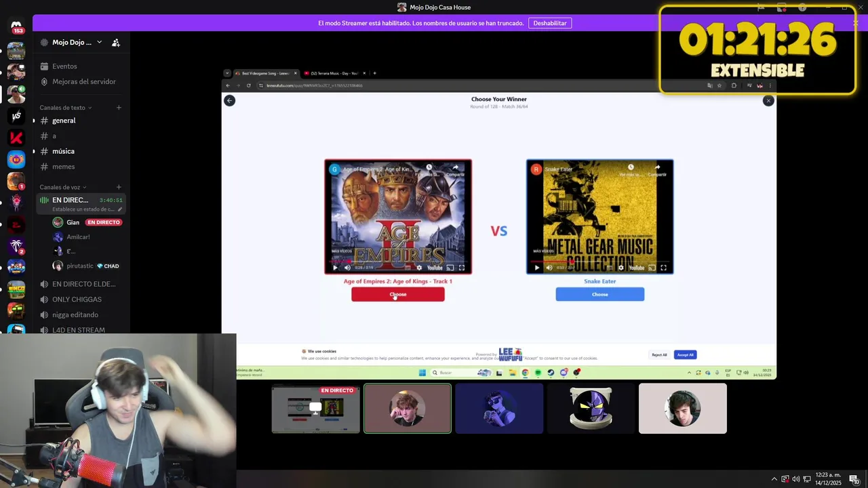The height and width of the screenshot is (488, 868).
Task: Reload the streamed browser page
Action: pyautogui.click(x=249, y=85)
